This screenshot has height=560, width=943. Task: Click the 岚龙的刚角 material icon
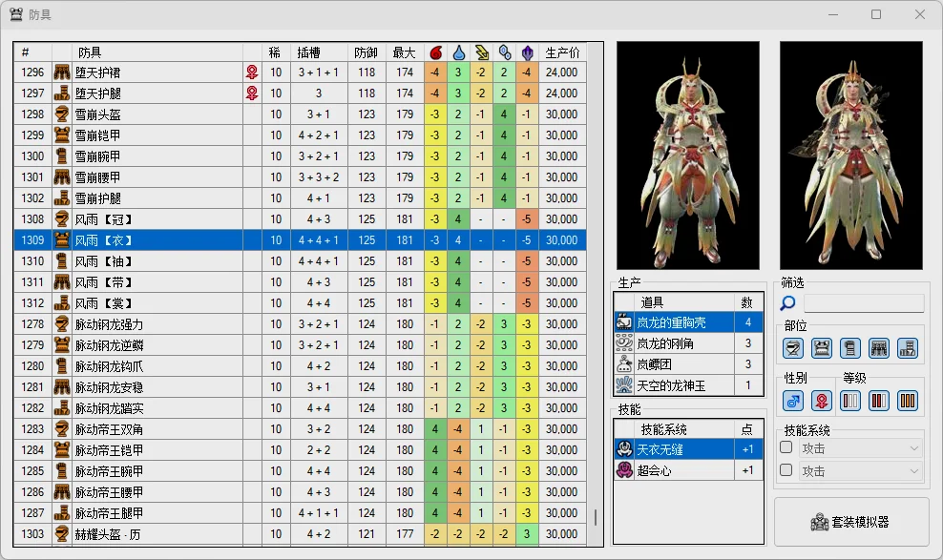tap(624, 343)
